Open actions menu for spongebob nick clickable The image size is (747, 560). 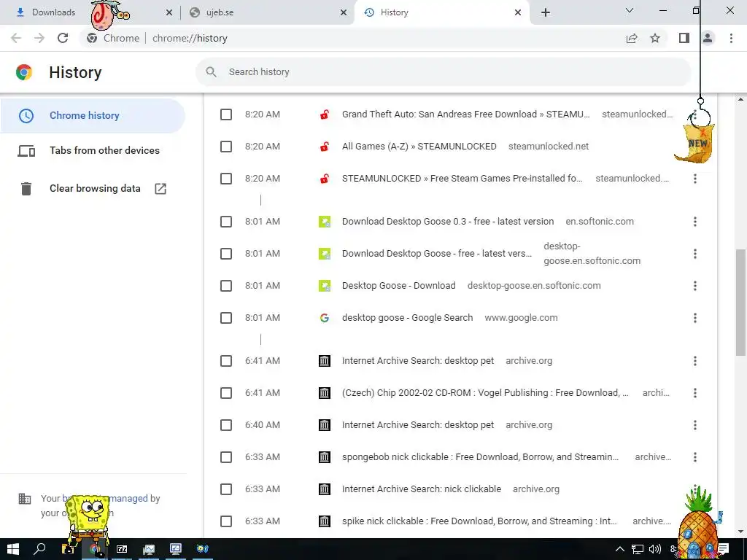point(695,457)
